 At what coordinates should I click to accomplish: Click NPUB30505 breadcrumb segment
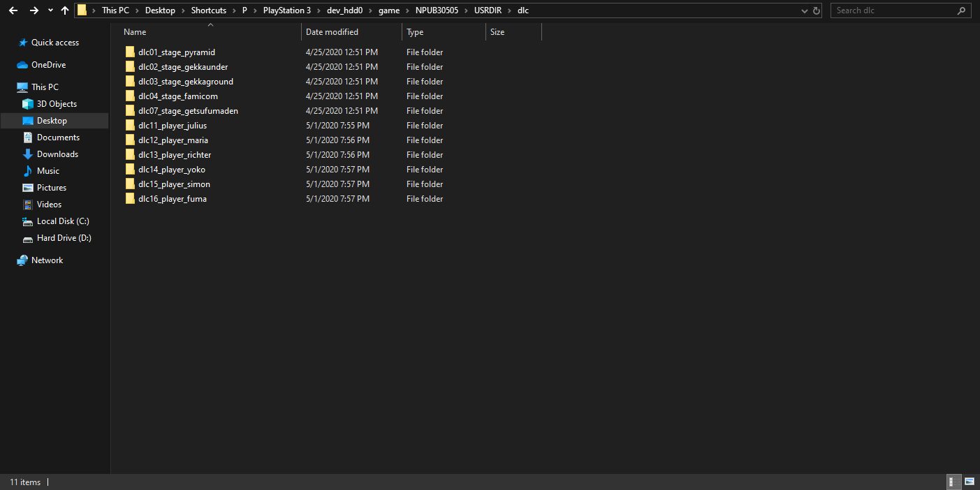tap(437, 10)
